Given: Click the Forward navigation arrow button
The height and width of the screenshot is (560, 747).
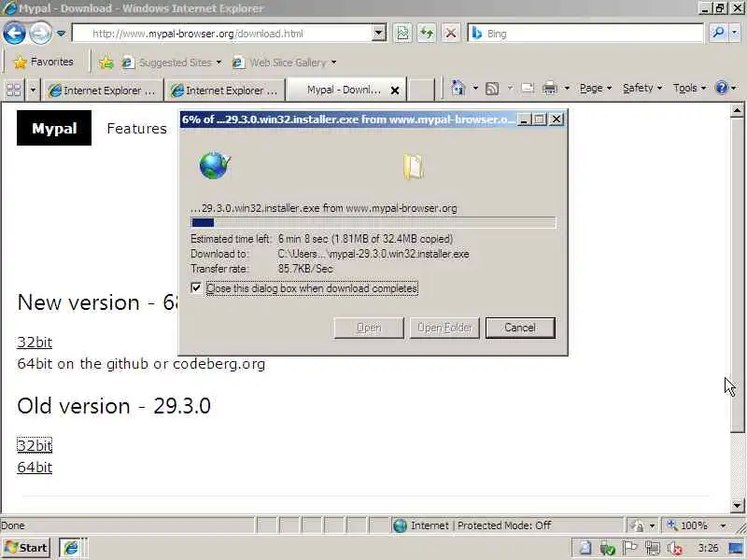Looking at the screenshot, I should (x=41, y=34).
